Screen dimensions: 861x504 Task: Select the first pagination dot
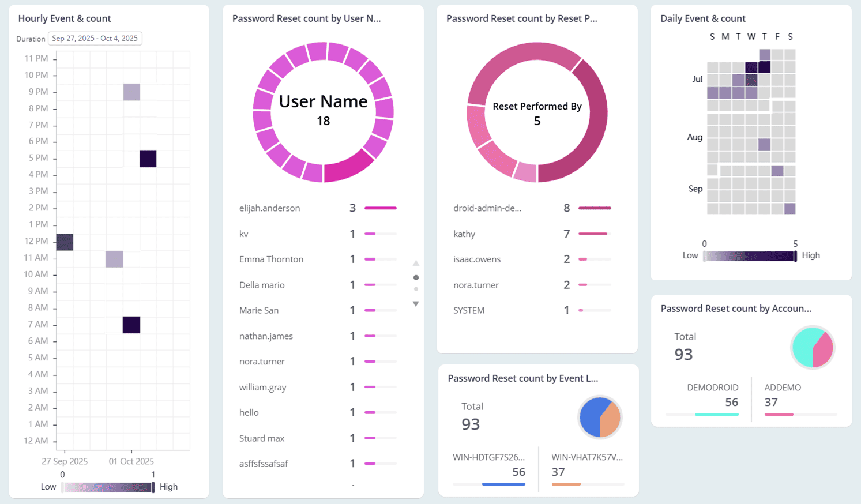[x=416, y=277]
